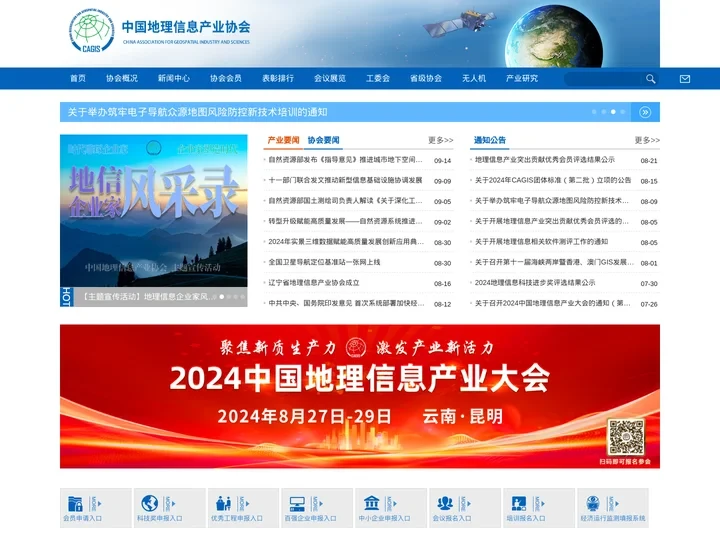Image resolution: width=720 pixels, height=540 pixels.
Task: Click the 中国地理信息产业协会 header title
Action: pos(186,27)
